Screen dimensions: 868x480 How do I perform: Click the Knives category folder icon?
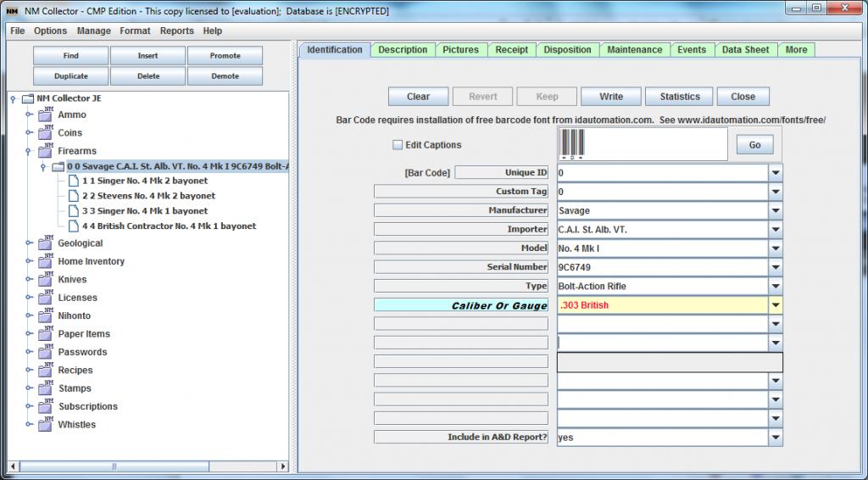pos(46,280)
